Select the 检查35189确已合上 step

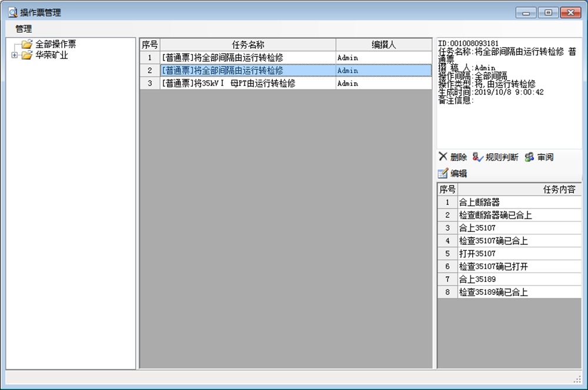[x=493, y=292]
